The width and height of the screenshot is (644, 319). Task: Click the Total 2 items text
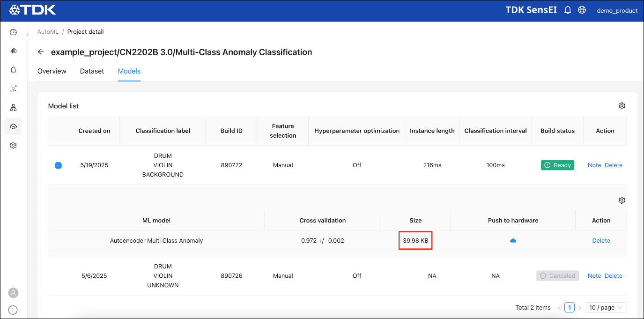(x=533, y=308)
